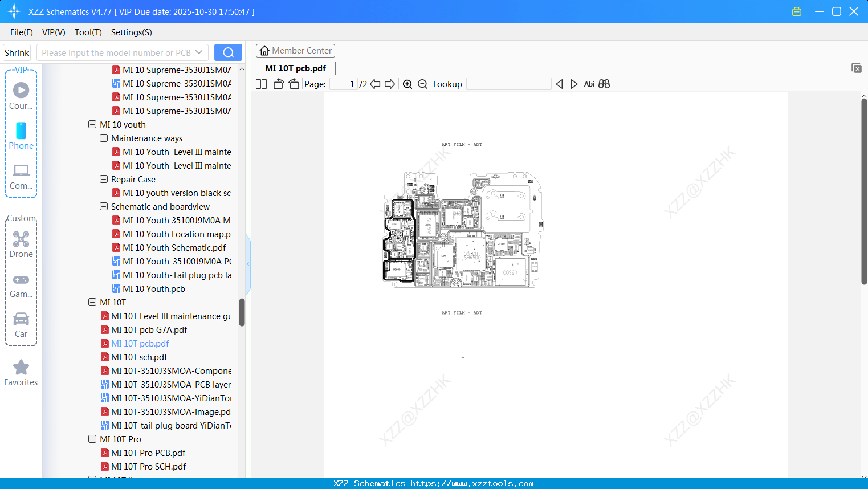868x489 pixels.
Task: Select the Car category
Action: coord(21,325)
